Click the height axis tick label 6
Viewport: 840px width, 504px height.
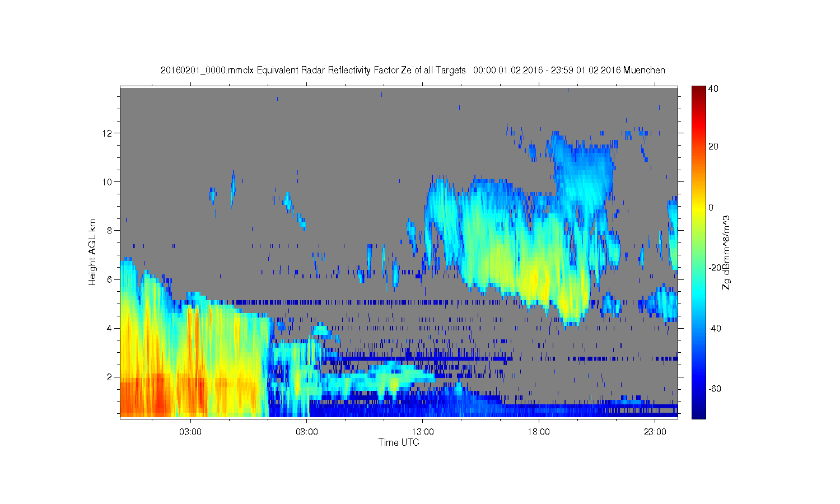point(110,279)
